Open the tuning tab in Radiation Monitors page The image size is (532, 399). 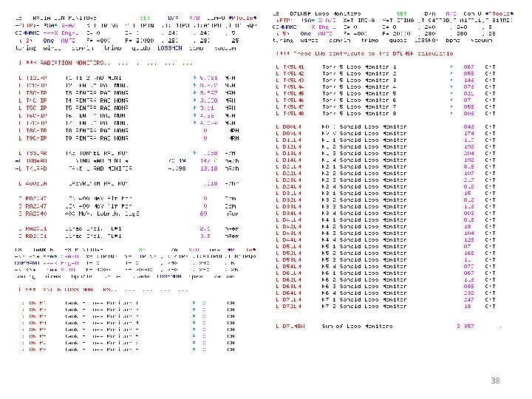(26, 48)
